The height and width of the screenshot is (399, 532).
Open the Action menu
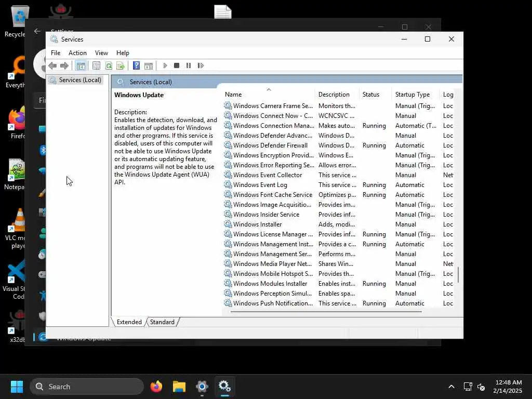coord(77,53)
